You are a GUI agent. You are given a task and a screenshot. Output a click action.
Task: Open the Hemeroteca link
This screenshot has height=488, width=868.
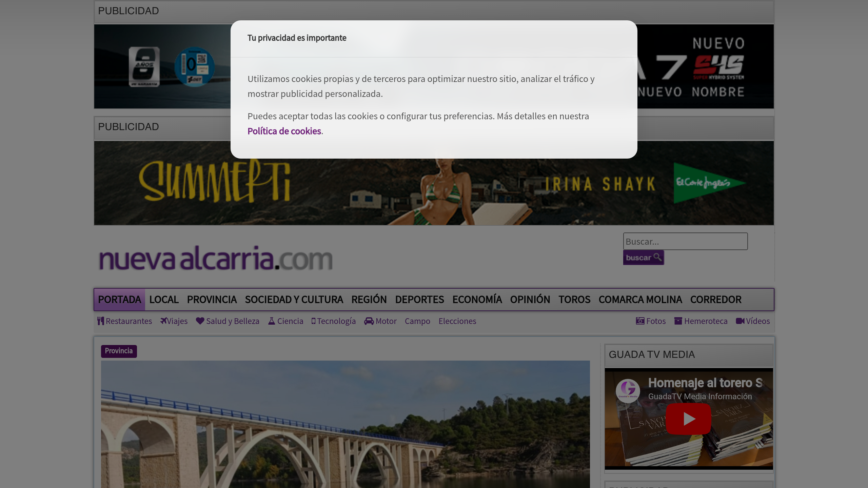tap(701, 321)
